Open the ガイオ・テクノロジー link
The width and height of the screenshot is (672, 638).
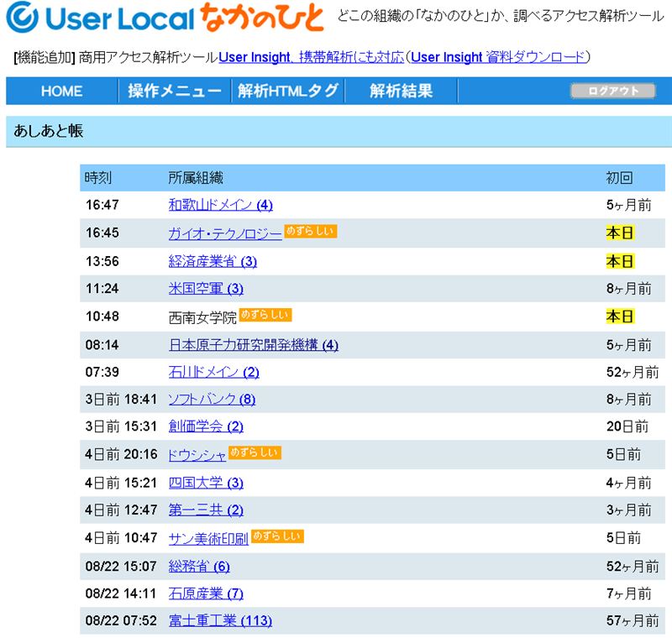(x=225, y=233)
